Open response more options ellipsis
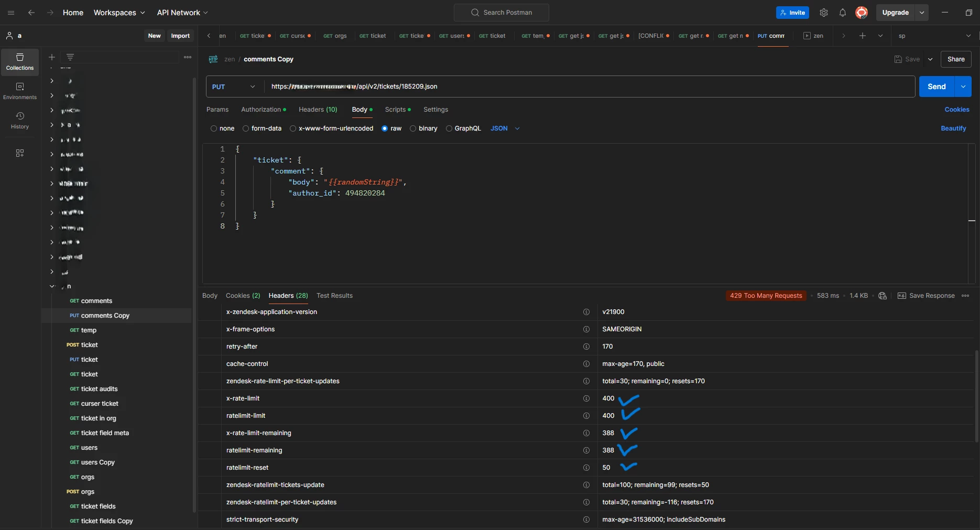 pyautogui.click(x=965, y=296)
